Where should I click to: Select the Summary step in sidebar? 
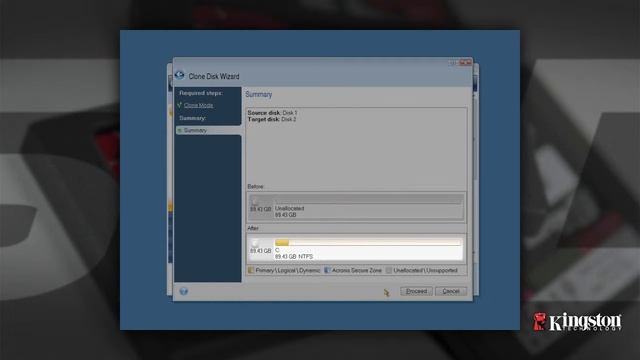[x=209, y=130]
